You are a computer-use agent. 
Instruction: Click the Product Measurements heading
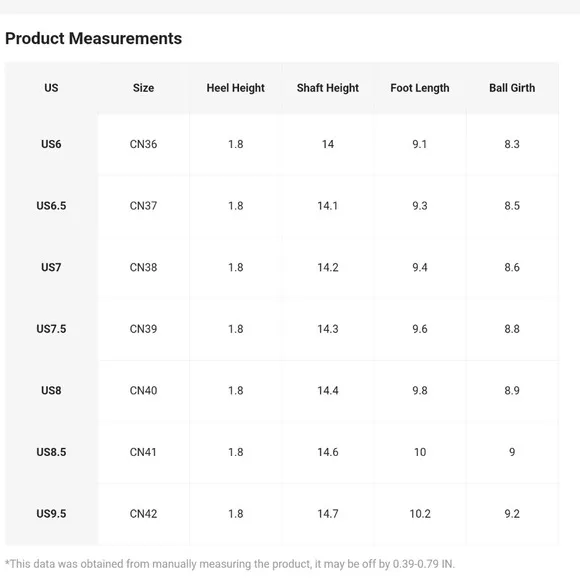click(x=94, y=38)
